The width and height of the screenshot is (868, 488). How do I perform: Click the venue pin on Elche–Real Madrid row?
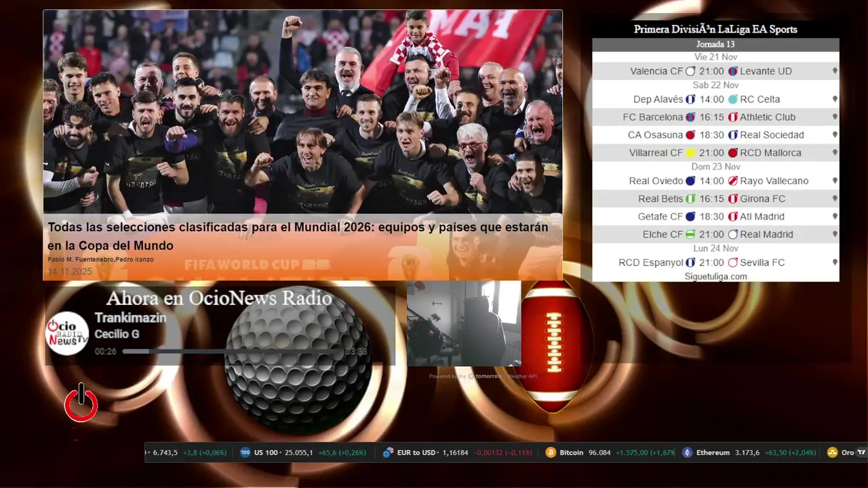835,235
